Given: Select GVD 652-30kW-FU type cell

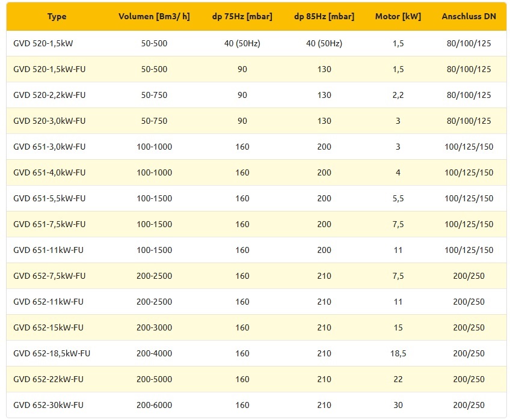Looking at the screenshot, I should coord(48,405).
